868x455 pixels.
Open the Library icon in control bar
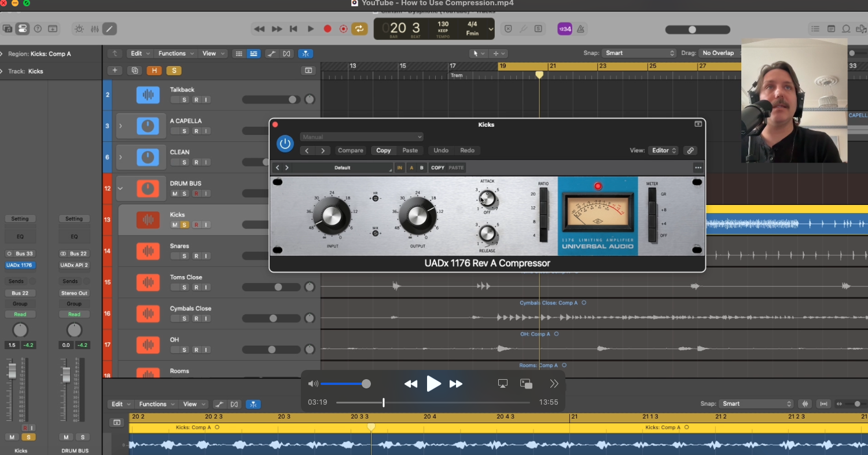(8, 28)
